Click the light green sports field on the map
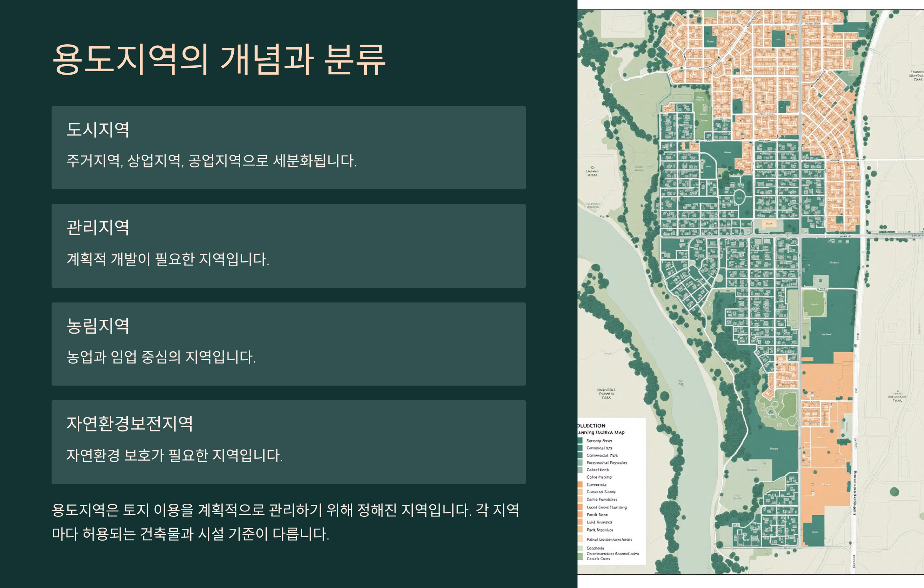924x588 pixels. point(814,304)
